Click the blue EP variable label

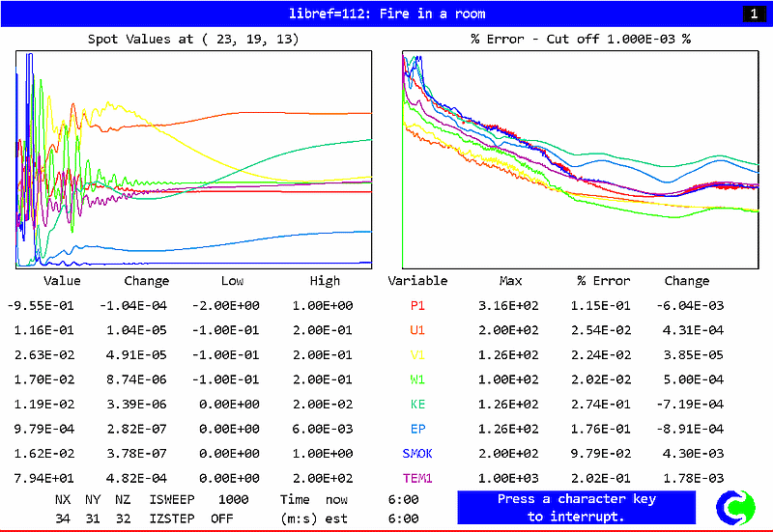point(417,429)
